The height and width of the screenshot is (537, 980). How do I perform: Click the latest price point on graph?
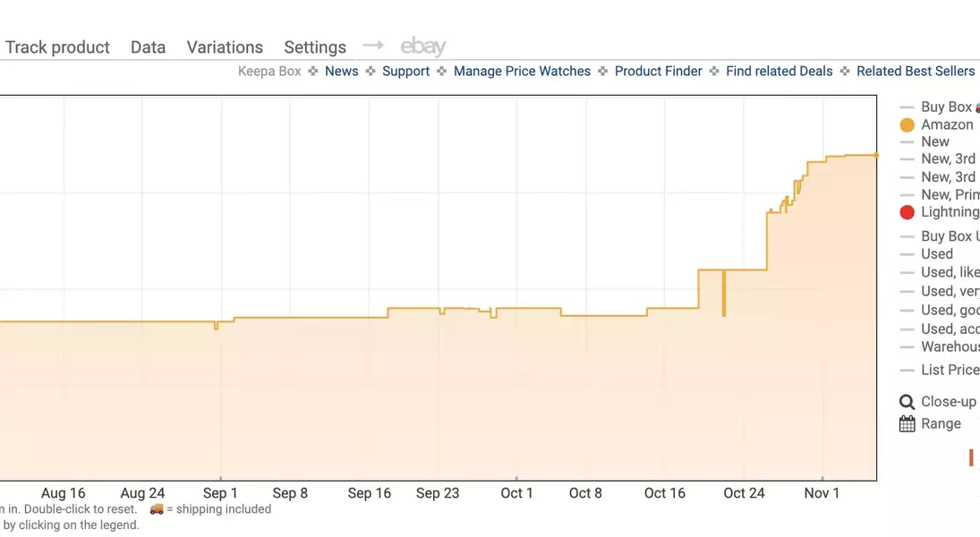(875, 156)
